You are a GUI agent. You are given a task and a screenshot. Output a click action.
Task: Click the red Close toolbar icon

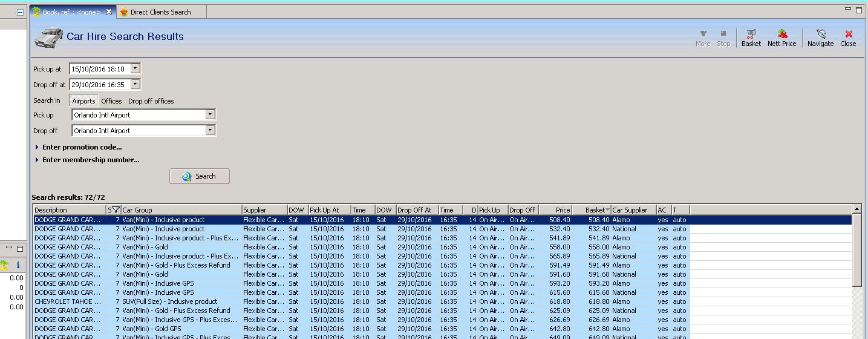848,37
